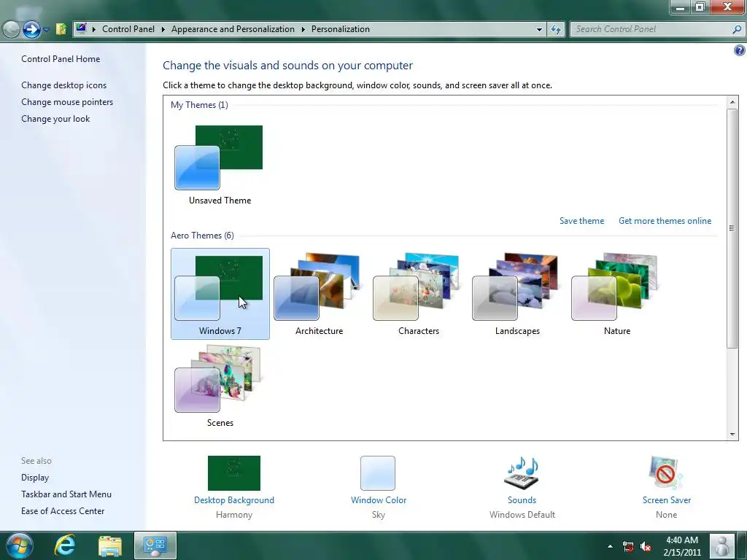Click the Control Panel icon in address bar

pos(81,28)
